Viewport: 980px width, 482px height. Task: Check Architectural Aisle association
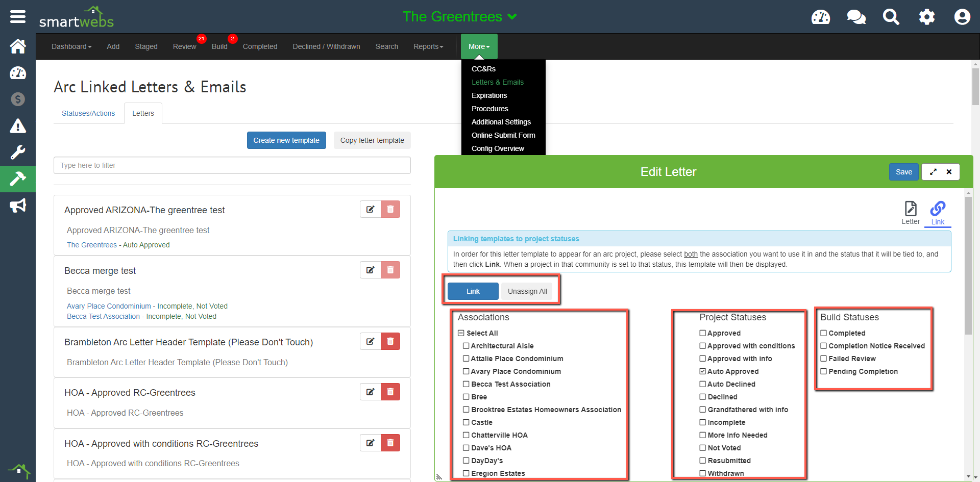point(466,346)
